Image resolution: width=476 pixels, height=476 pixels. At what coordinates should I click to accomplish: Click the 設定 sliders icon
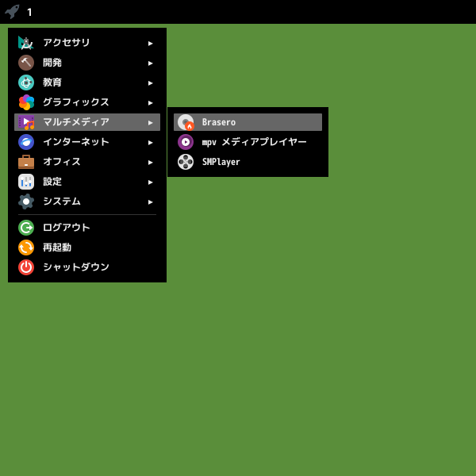pyautogui.click(x=26, y=182)
